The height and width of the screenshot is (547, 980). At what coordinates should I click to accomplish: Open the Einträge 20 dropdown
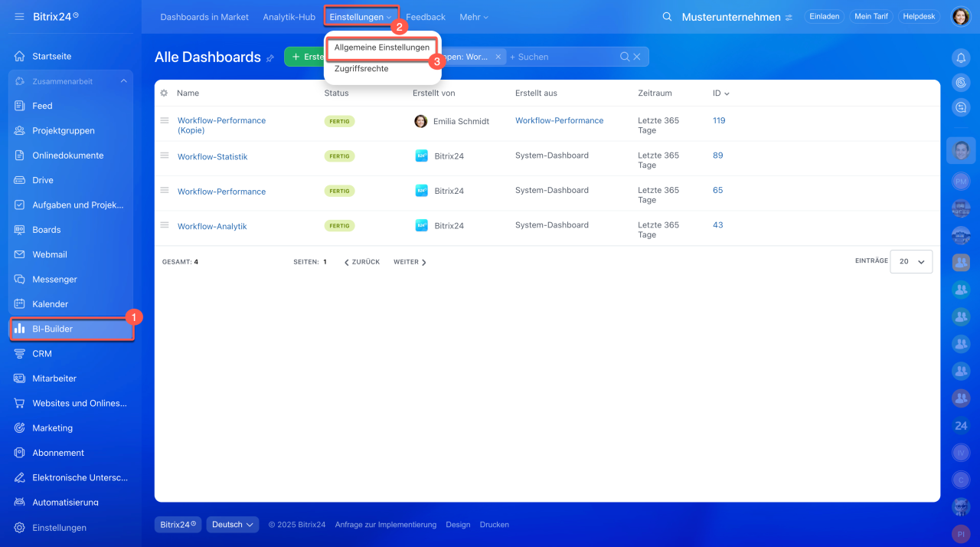pos(911,261)
